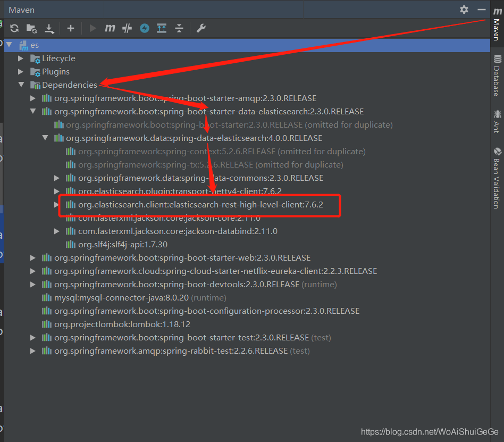Open Maven settings via wrench icon
The width and height of the screenshot is (504, 442).
click(200, 28)
